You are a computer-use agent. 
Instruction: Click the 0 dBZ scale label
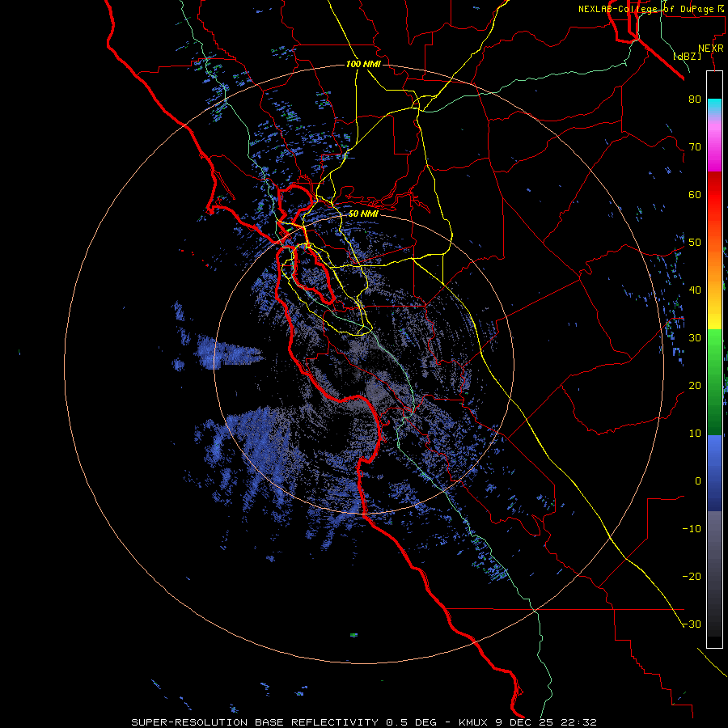tap(698, 481)
